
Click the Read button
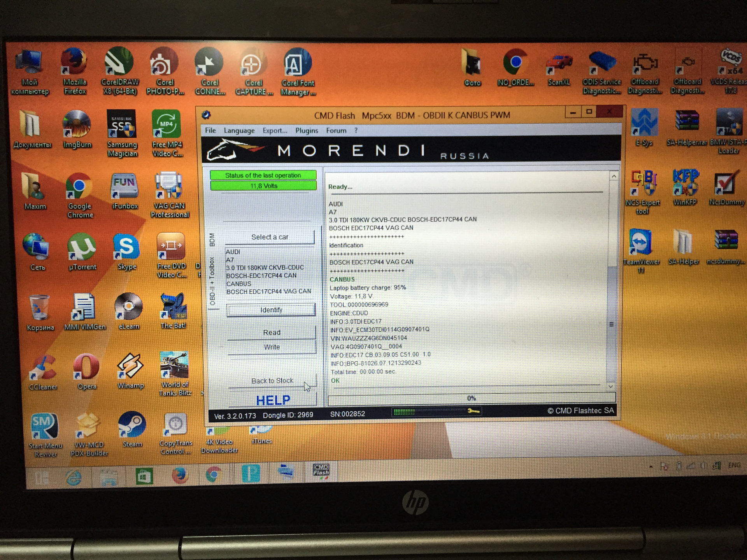(272, 332)
